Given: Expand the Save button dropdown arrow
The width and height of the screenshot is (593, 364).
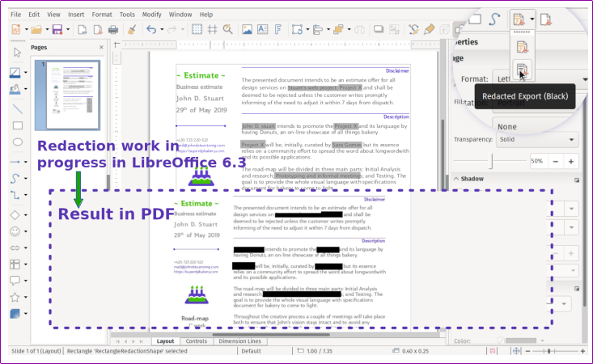Looking at the screenshot, I should tap(68, 30).
